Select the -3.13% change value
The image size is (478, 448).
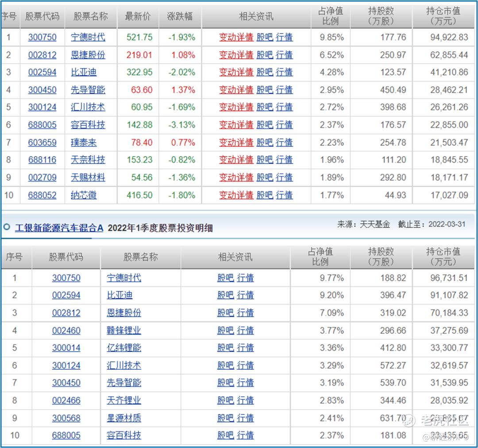[x=182, y=125]
